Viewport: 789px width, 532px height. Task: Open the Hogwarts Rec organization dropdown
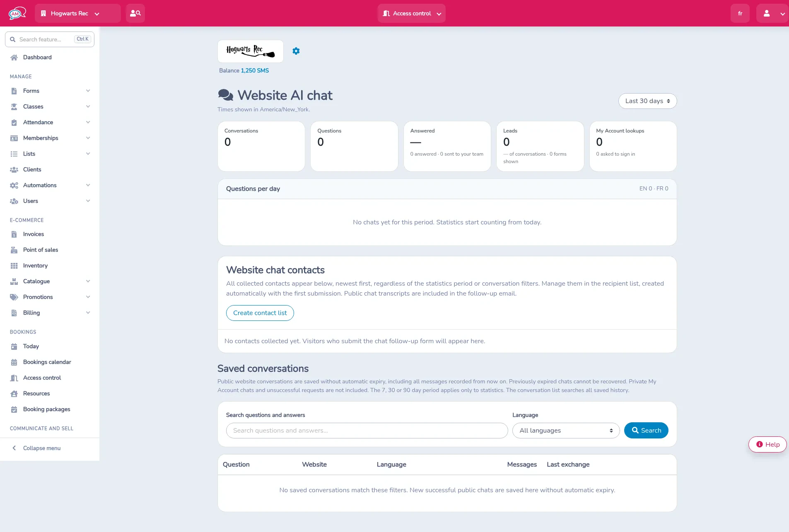pos(78,13)
